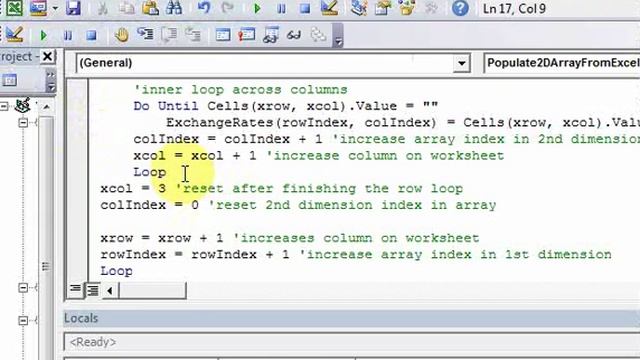The image size is (640, 360).
Task: Click the View Code icon in the Project panel
Action: pos(9,80)
